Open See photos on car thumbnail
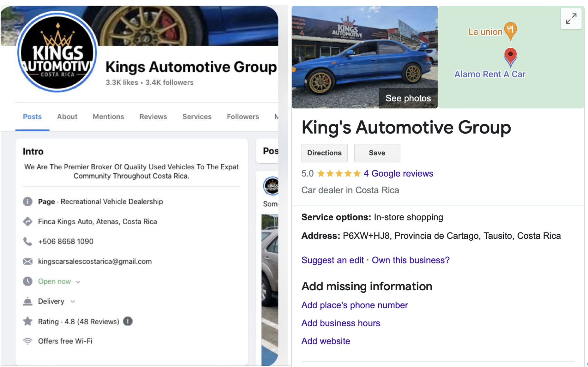 408,98
